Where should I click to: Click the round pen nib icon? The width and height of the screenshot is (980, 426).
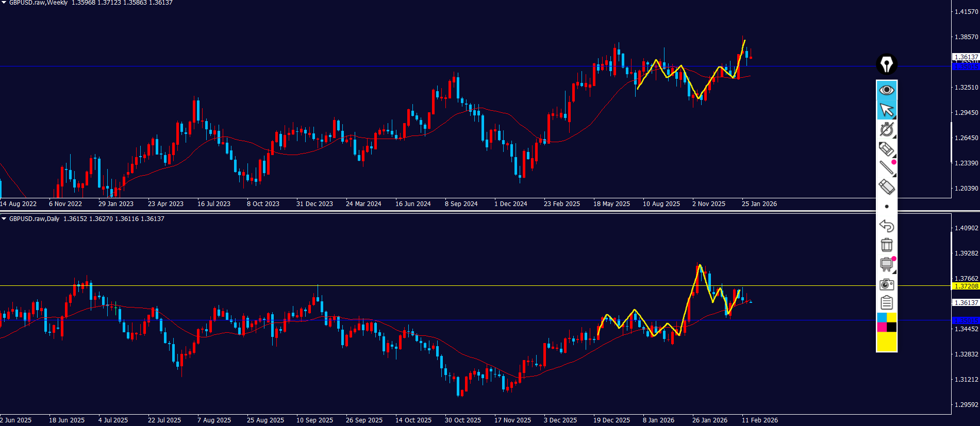pyautogui.click(x=886, y=64)
